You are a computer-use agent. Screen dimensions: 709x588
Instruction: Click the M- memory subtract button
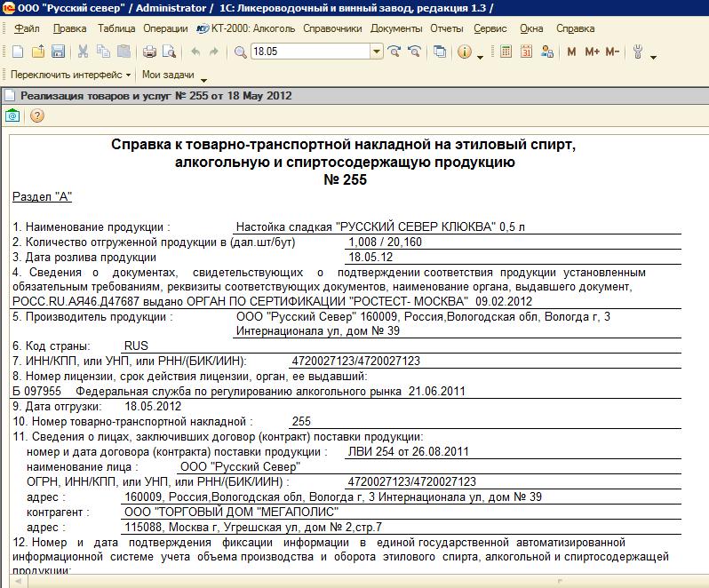612,52
